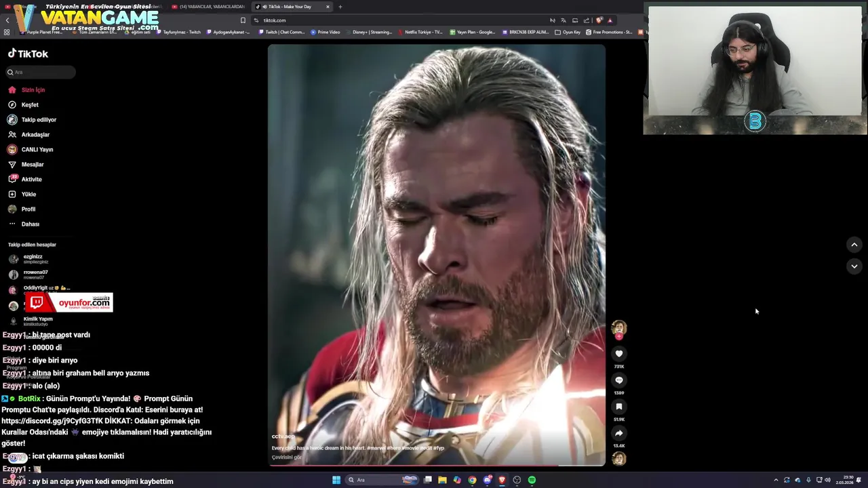
Task: Click the bookmark icon in address bar
Action: pos(243,20)
